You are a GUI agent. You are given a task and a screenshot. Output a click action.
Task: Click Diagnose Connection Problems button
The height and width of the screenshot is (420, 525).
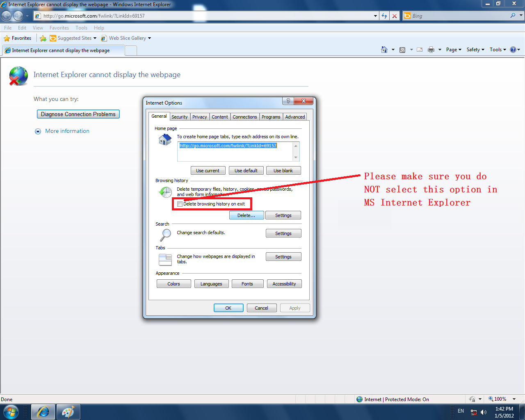78,114
